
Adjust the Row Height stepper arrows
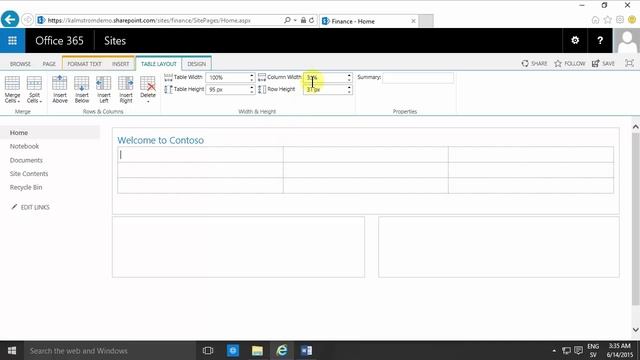coord(349,89)
